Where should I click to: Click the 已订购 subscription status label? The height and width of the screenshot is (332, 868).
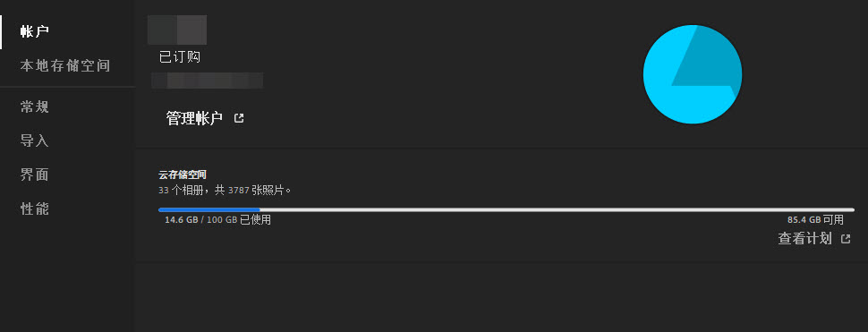click(x=179, y=57)
